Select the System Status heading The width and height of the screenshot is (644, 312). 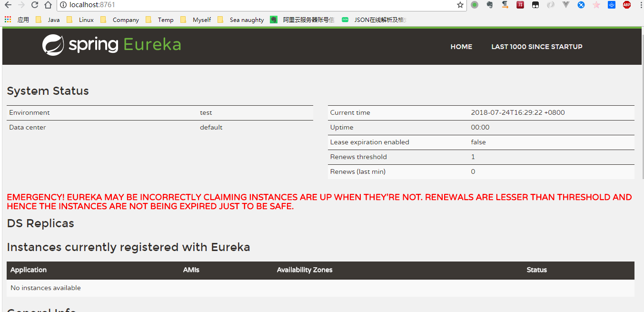tap(48, 91)
